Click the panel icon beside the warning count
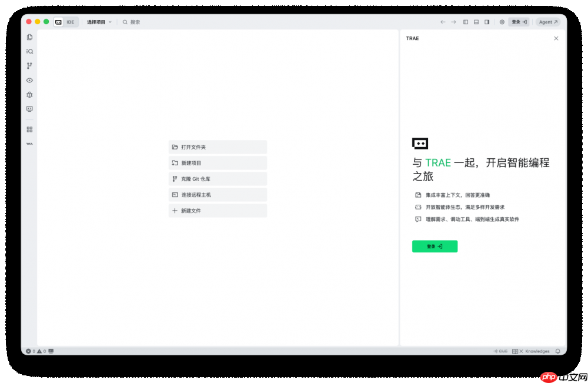 pyautogui.click(x=51, y=351)
